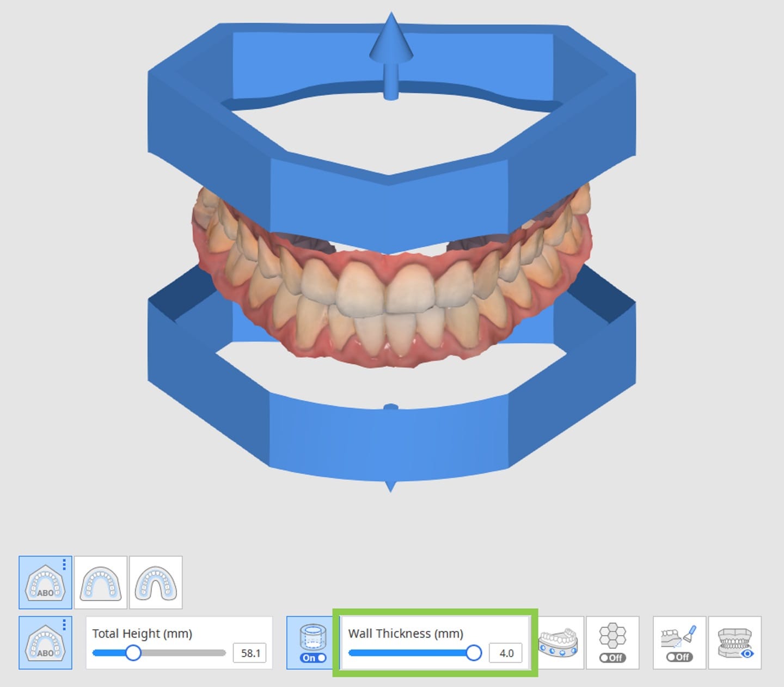Click the Wall Thickness slider handle
784x687 pixels.
pos(474,653)
